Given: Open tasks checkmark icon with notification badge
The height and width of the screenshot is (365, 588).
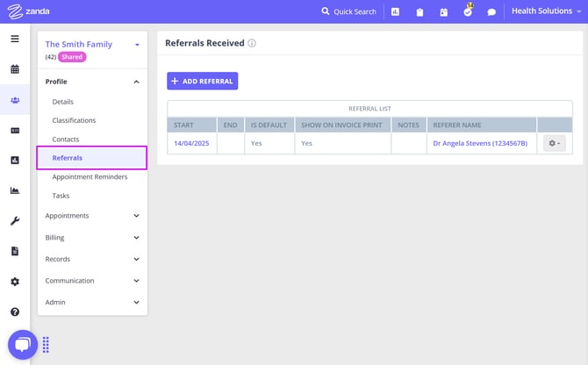Looking at the screenshot, I should [x=468, y=11].
